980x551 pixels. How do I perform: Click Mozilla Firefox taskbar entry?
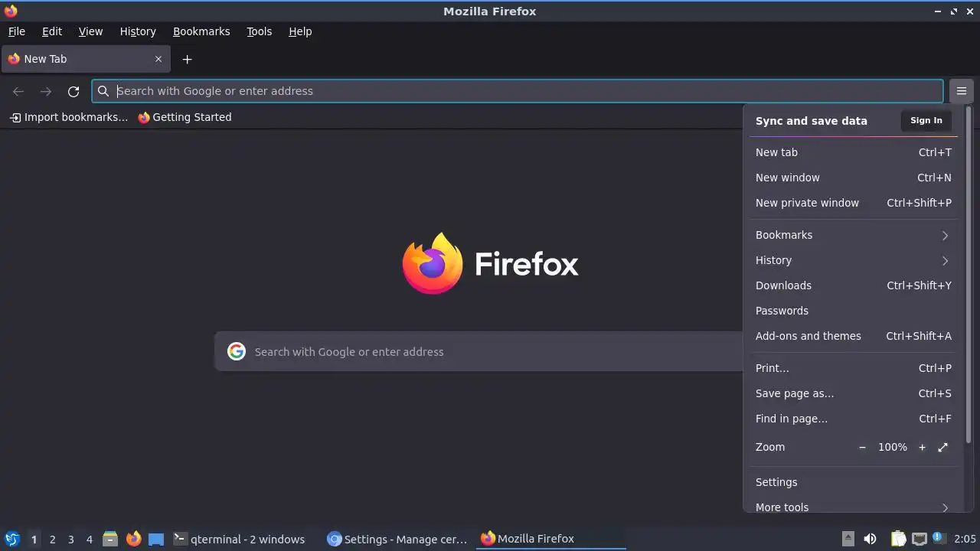[x=551, y=539]
